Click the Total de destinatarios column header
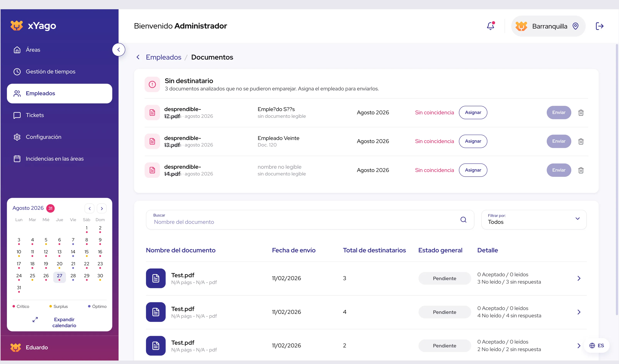The height and width of the screenshot is (364, 619). 374,250
